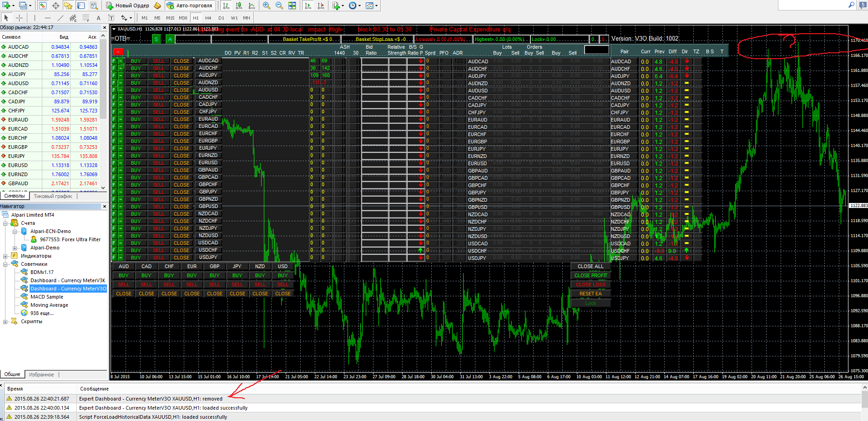Open the new chart toolbar icon

6,5
